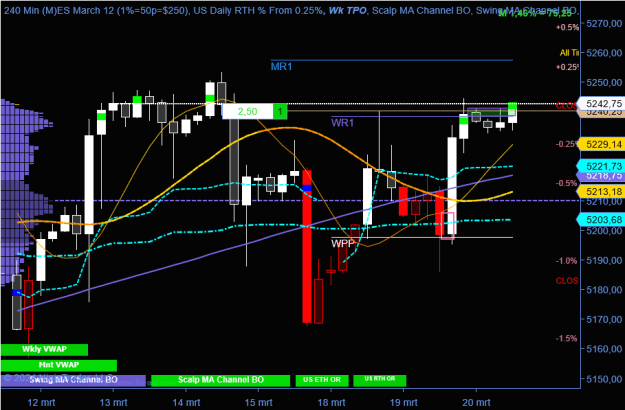Click the purple weekly TPO profile histogram
The height and width of the screenshot is (410, 625).
coord(26,191)
